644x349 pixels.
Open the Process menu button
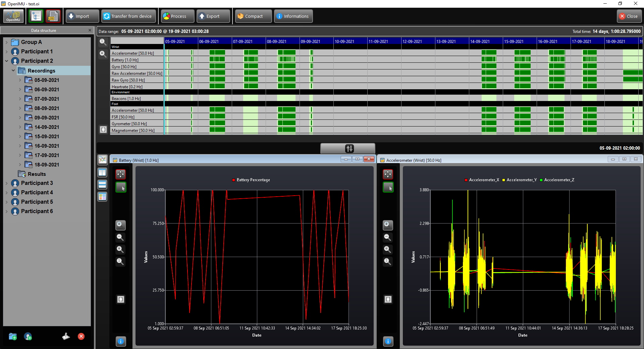[x=178, y=16]
